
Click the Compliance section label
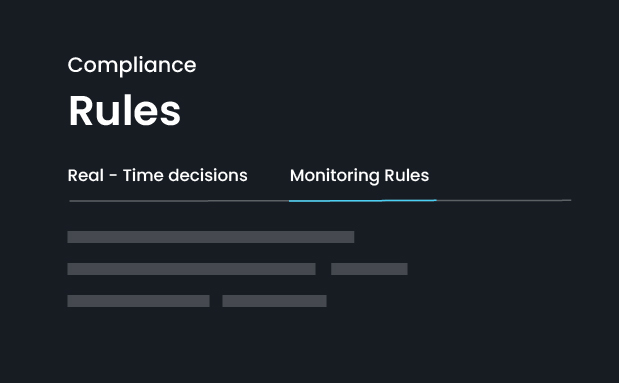132,65
